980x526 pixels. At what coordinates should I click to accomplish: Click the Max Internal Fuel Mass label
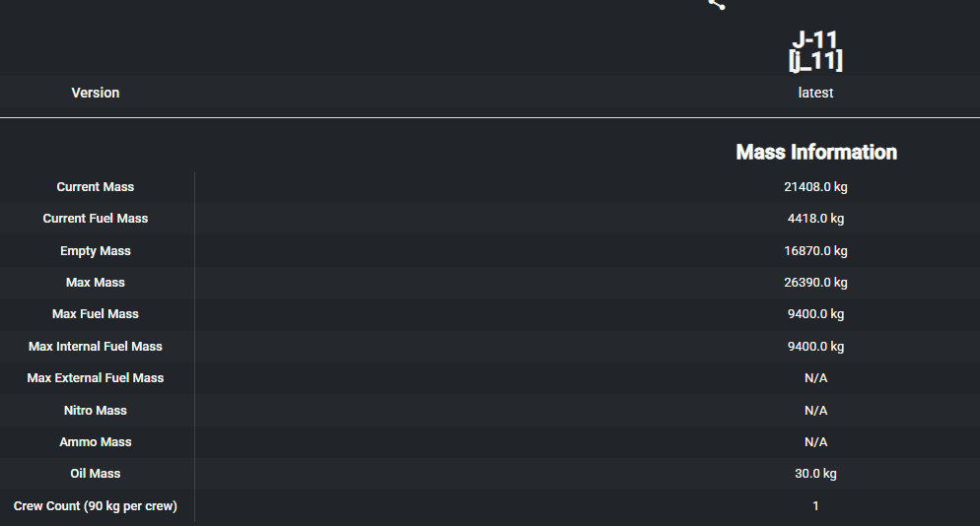96,347
